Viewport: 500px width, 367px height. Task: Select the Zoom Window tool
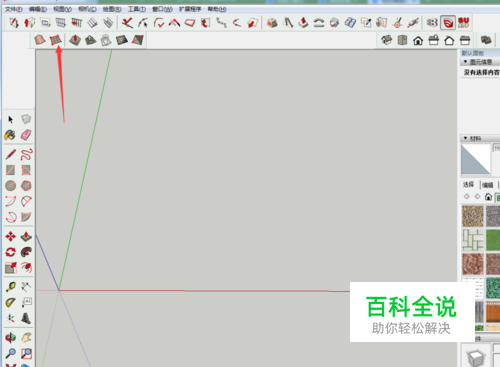[26, 353]
